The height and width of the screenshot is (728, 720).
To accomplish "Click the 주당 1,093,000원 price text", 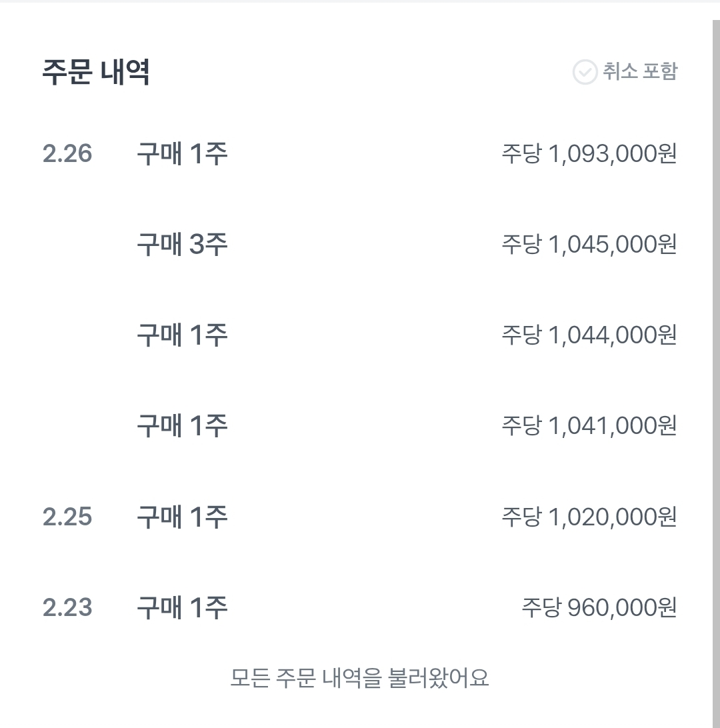I will pyautogui.click(x=589, y=154).
